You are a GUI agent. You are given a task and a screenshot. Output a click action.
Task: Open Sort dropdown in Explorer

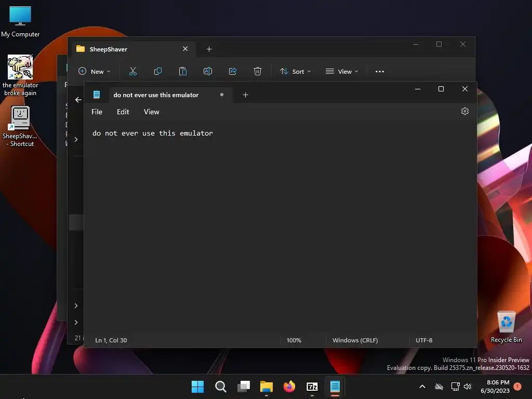tap(295, 71)
